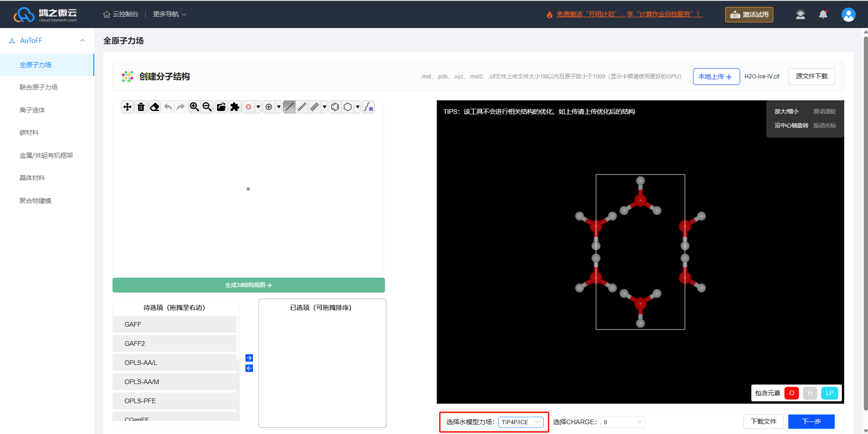Viewport: 868px width, 434px height.
Task: Click the 源文件下载 button
Action: point(812,77)
